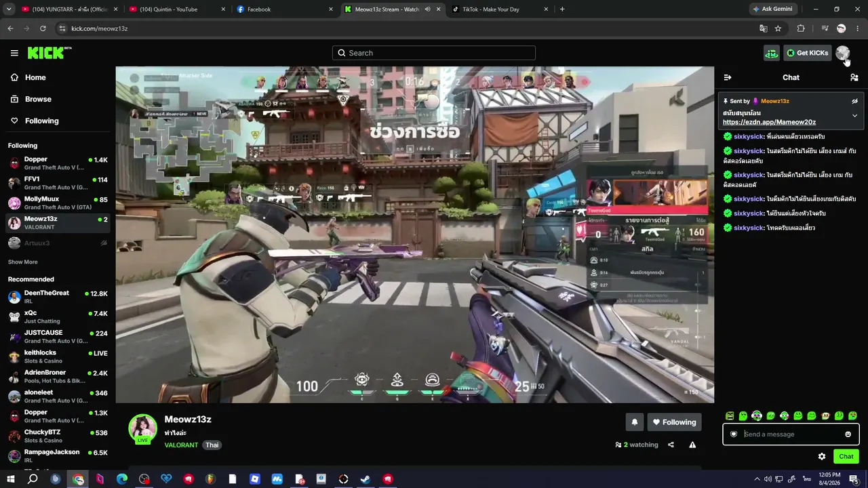Viewport: 868px width, 488px height.
Task: Open the chat settings gear
Action: (822, 457)
